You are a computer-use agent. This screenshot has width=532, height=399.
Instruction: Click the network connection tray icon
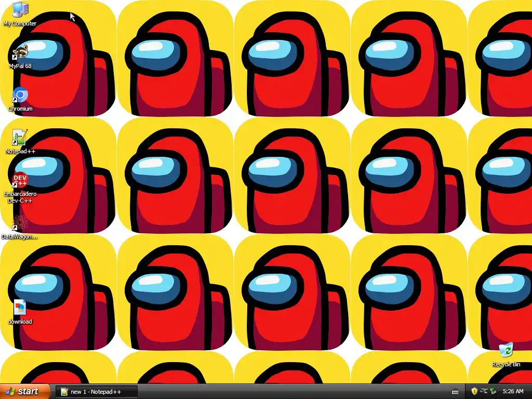484,391
